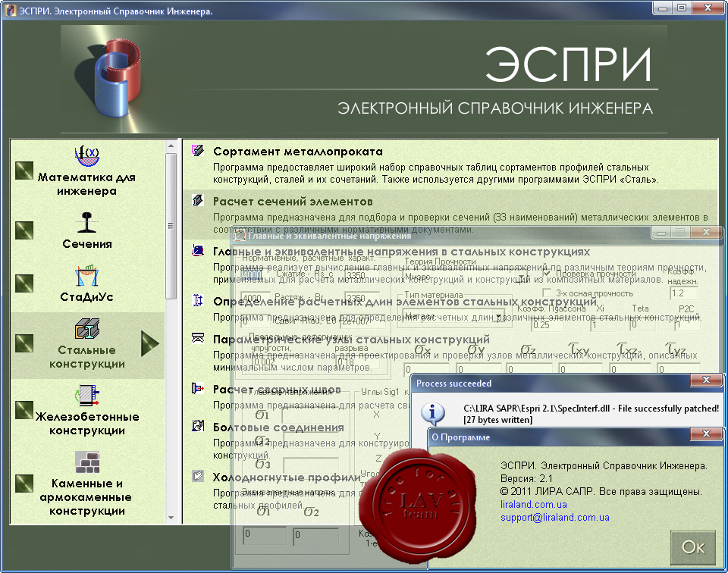
Task: Click green square beside Железобетонные конструкции
Action: click(24, 410)
